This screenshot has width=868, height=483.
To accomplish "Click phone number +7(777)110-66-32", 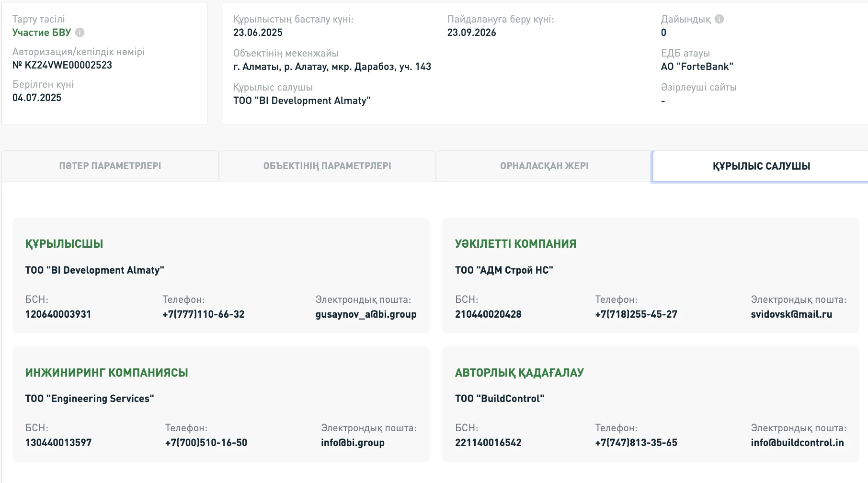I will click(x=203, y=314).
